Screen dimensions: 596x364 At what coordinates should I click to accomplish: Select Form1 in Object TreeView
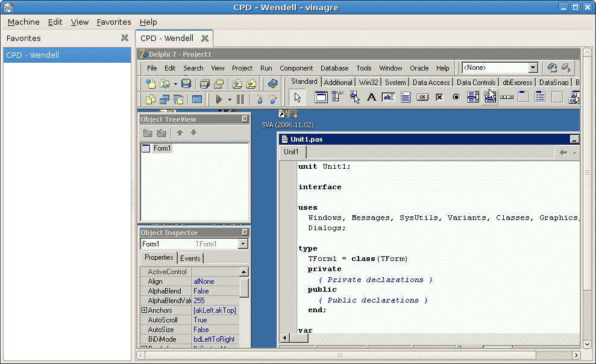[162, 148]
